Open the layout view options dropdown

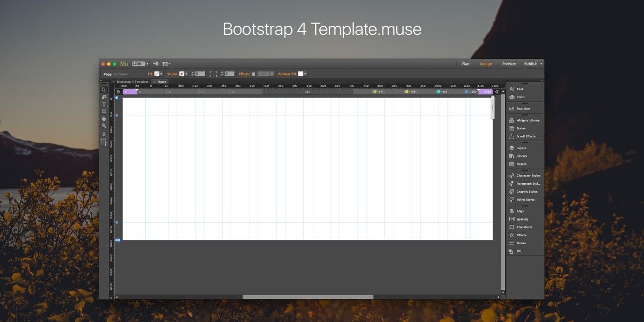coord(166,63)
